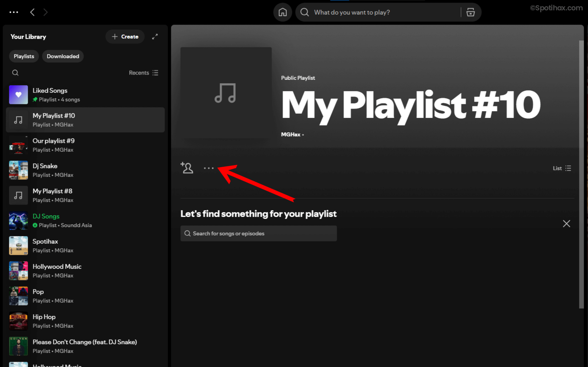
Task: Open the Home page icon
Action: coord(283,12)
